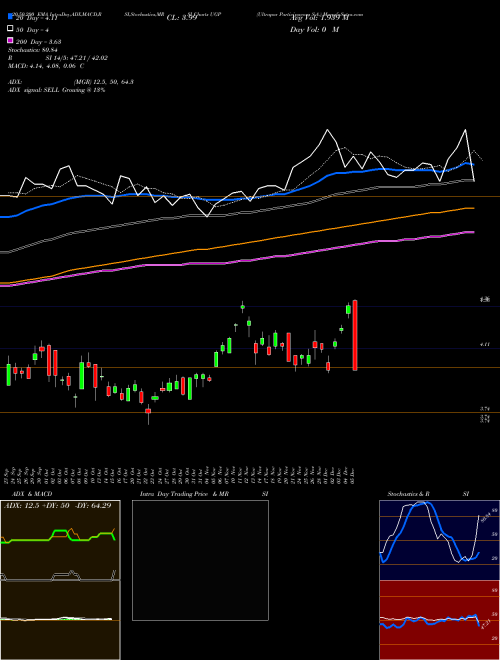The image size is (500, 660).
Task: Click the 'SI 14/5: 47.21 / 42.02' readout
Action: point(77,58)
